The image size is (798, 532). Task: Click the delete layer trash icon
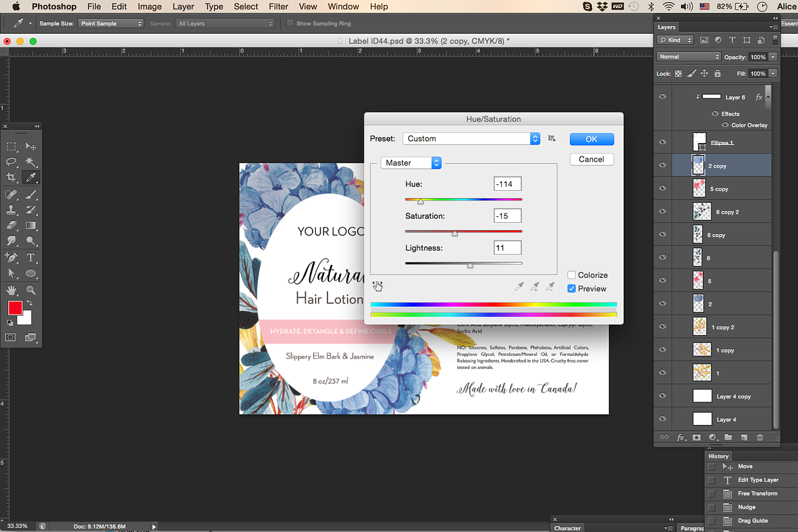(x=759, y=438)
